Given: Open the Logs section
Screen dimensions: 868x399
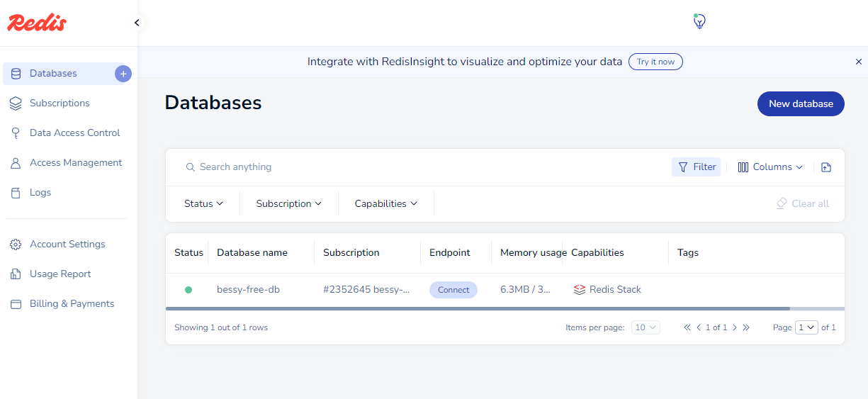Looking at the screenshot, I should (x=40, y=192).
